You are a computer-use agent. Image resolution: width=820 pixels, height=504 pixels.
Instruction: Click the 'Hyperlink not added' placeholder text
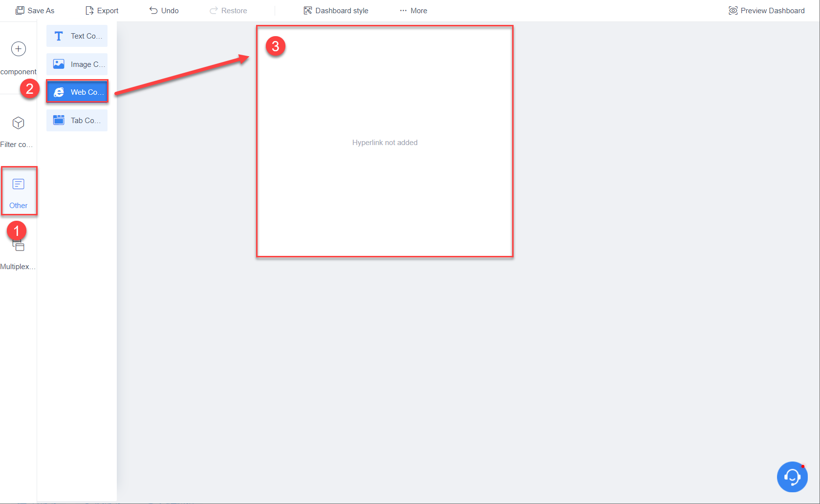click(385, 143)
